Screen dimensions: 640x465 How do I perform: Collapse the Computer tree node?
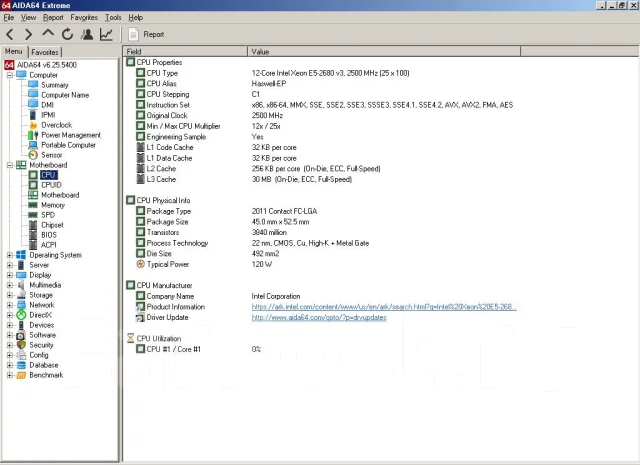point(10,75)
